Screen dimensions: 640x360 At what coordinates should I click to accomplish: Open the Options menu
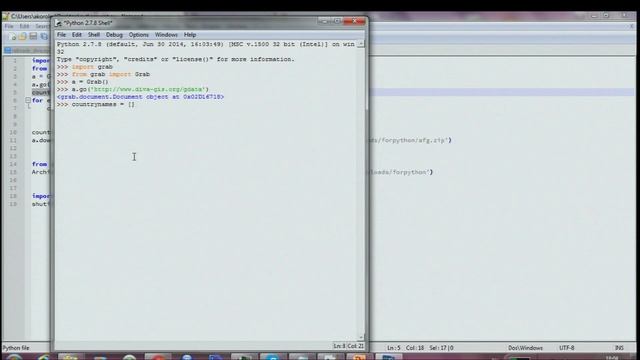click(x=139, y=35)
